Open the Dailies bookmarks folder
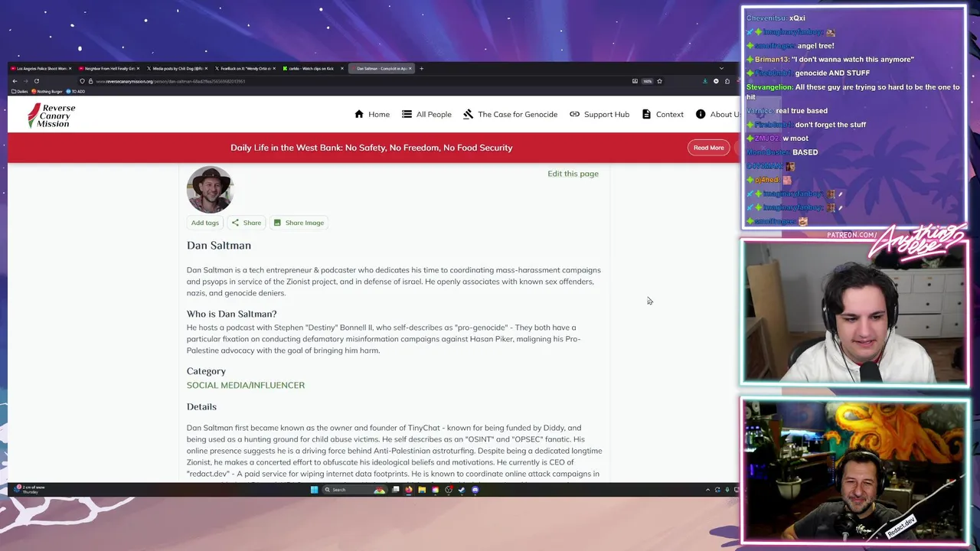Screen dimensions: 980x551 20,92
